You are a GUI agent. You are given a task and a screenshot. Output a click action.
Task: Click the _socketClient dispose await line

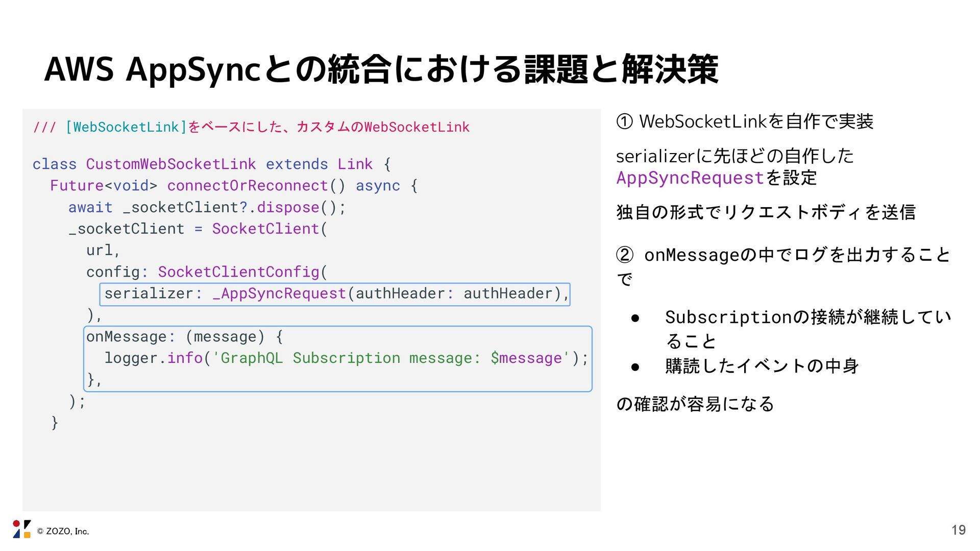[207, 208]
